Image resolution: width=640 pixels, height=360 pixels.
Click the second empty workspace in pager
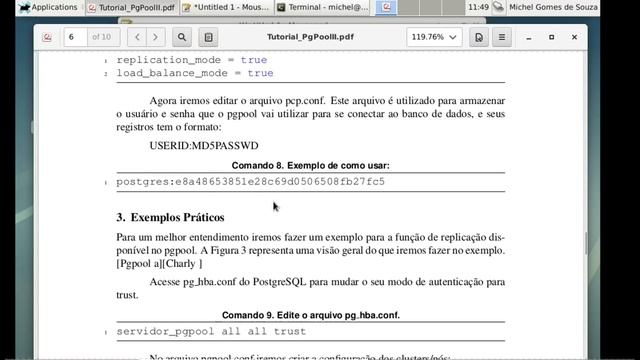[x=431, y=7]
